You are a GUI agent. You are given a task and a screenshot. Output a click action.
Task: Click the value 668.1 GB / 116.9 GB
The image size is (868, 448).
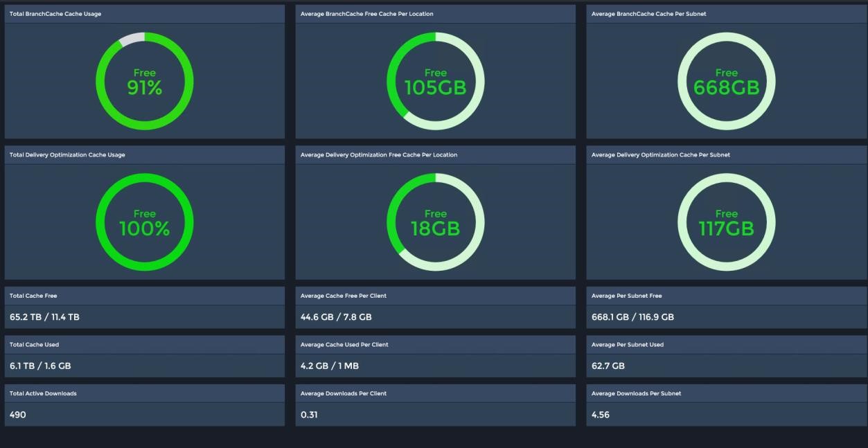[632, 317]
